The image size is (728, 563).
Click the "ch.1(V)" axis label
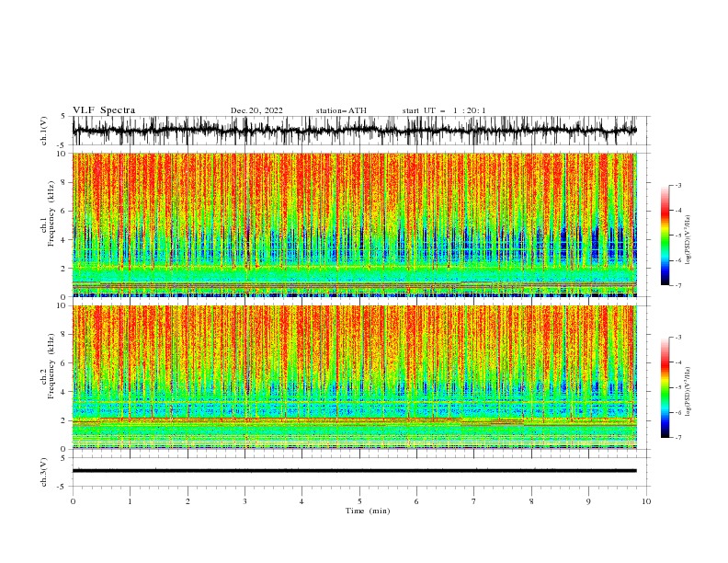[x=44, y=131]
